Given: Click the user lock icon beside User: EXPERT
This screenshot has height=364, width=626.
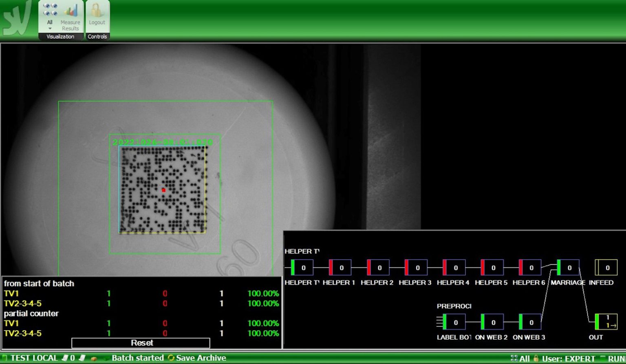Looking at the screenshot, I should click(536, 358).
